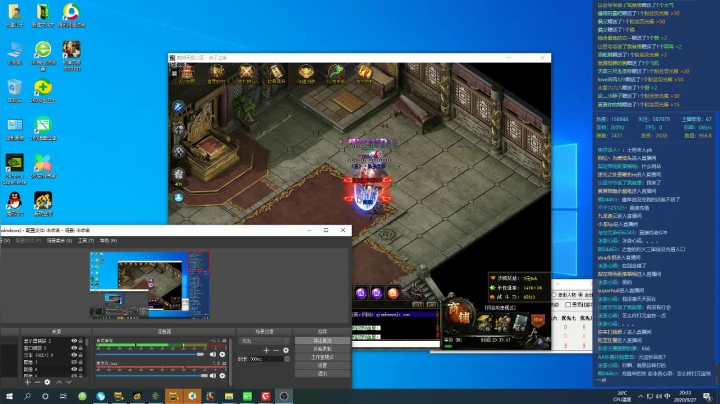Add a new source with the OBS plus icon
This screenshot has width=720, height=404.
pyautogui.click(x=28, y=382)
